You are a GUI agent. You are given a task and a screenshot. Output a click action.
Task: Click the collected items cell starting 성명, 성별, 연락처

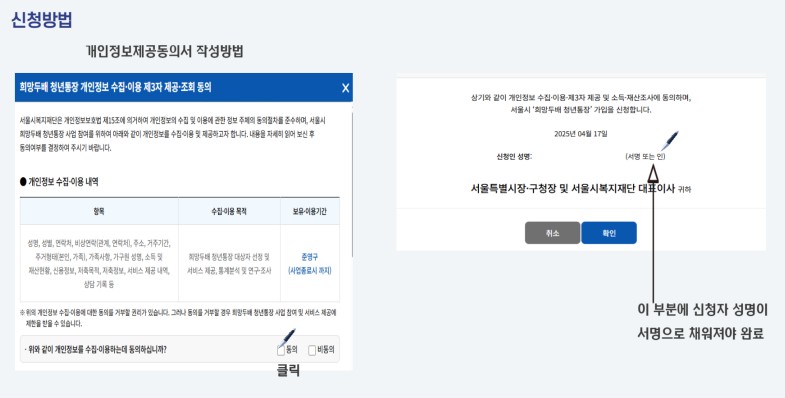pos(99,264)
